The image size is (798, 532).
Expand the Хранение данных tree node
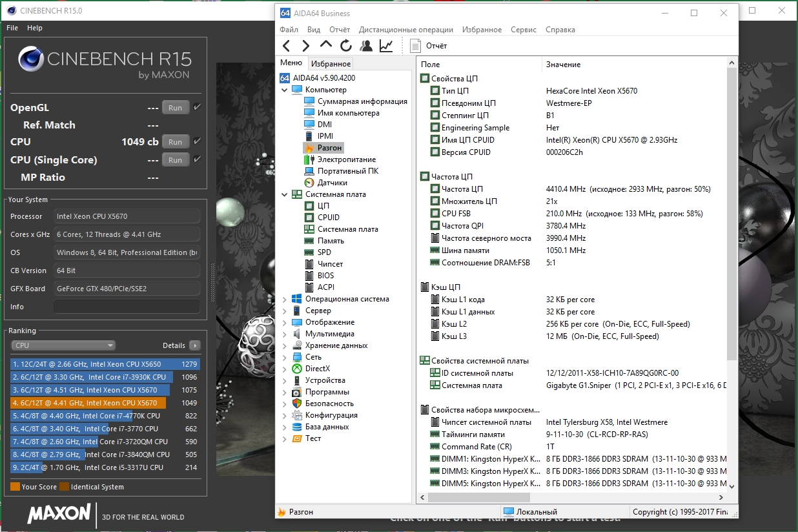point(285,345)
